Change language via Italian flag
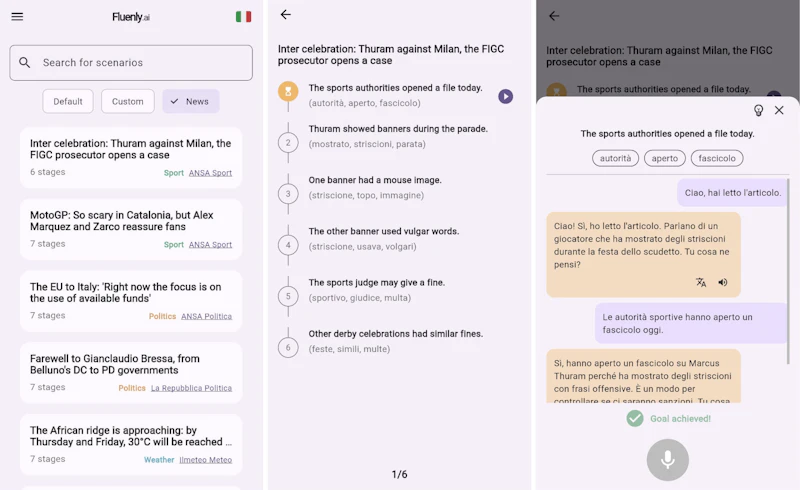The image size is (800, 490). (243, 16)
